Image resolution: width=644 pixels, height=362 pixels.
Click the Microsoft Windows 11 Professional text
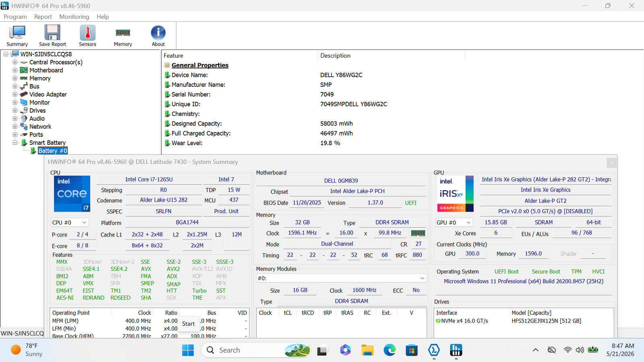coord(524,282)
